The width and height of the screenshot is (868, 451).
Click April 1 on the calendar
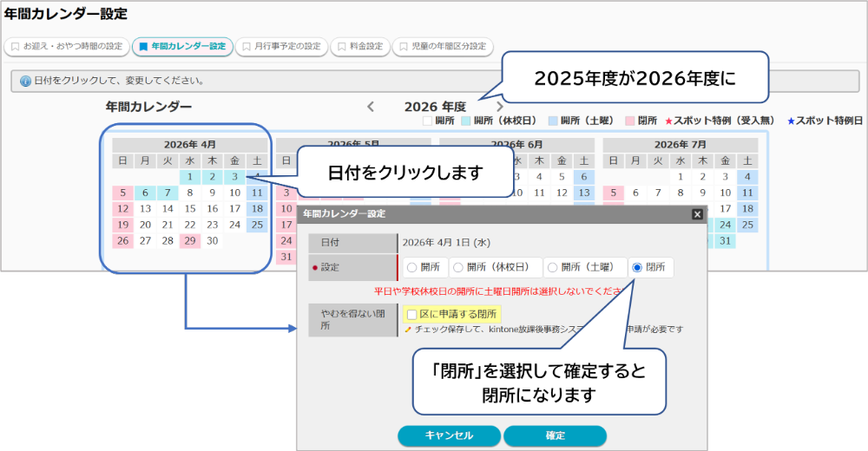(x=189, y=177)
